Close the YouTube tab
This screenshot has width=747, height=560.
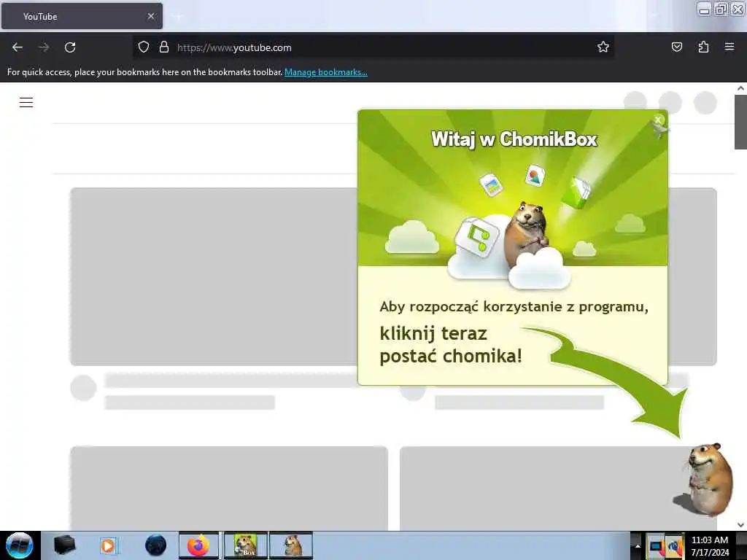[x=151, y=16]
